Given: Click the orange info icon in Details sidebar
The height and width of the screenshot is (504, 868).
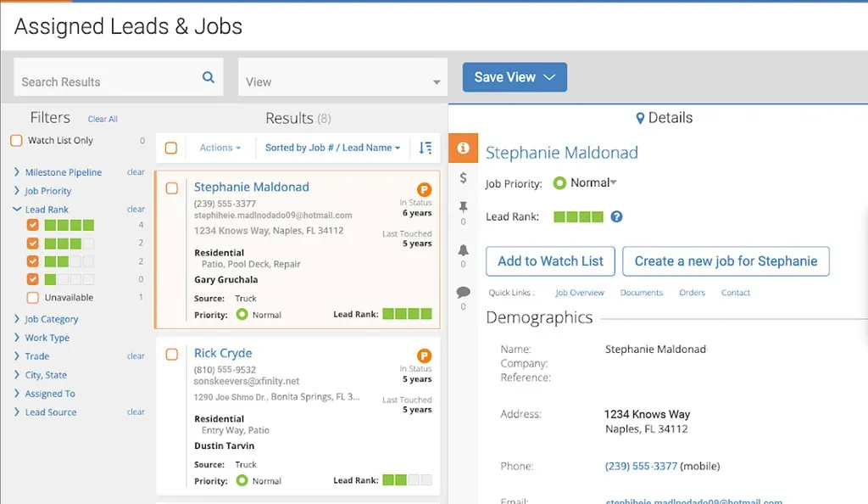Looking at the screenshot, I should coord(463,148).
